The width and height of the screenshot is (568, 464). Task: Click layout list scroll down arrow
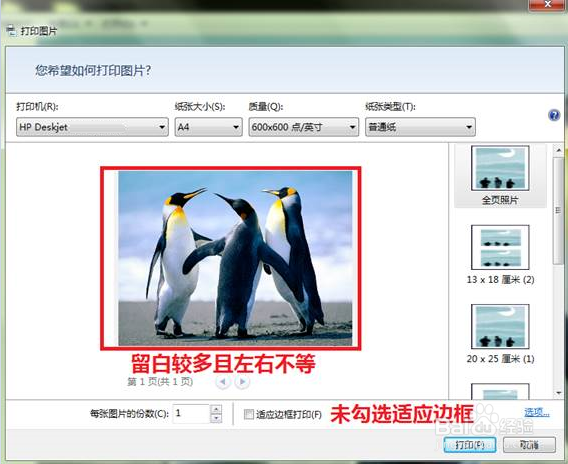point(558,393)
